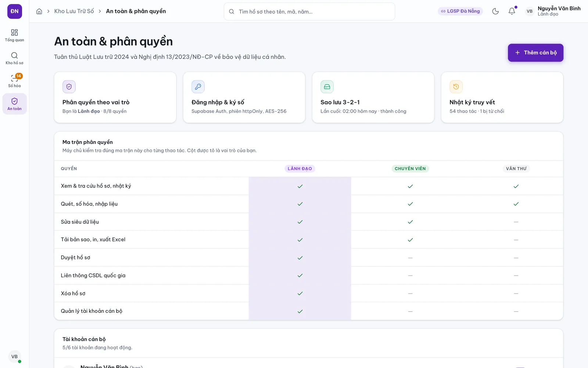The image size is (588, 368).
Task: Open Kho Lưu Trữ Số breadcrumb
Action: coord(74,11)
